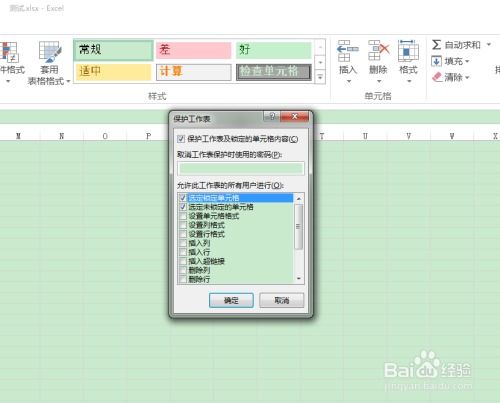Click the unprotect password input field

(241, 169)
